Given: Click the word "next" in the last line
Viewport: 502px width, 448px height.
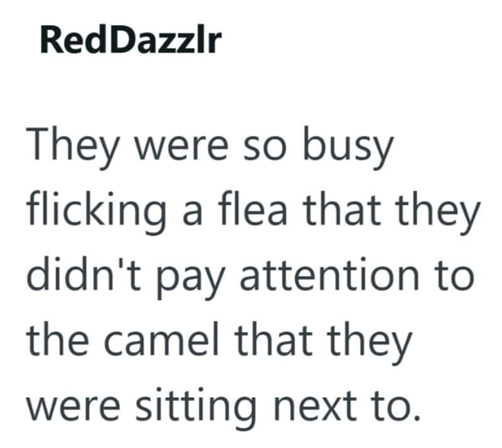Looking at the screenshot, I should coord(316,405).
